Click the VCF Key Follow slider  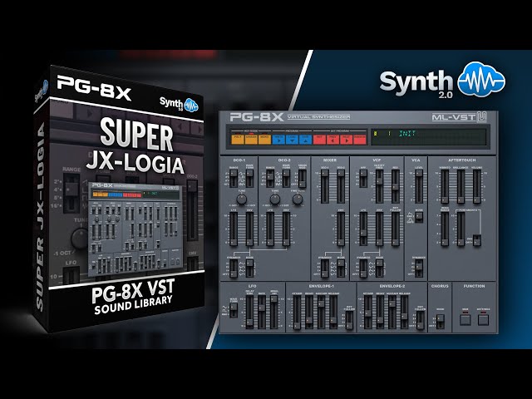[396, 229]
